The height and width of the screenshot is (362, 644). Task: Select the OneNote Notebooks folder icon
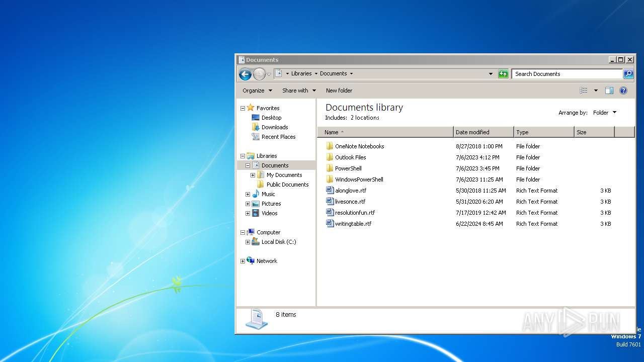[330, 146]
